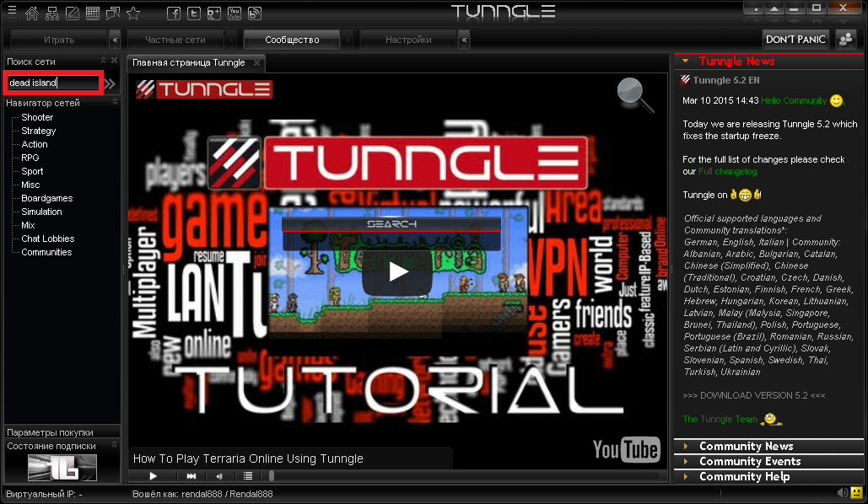Click the friends list icon
Screen dimensions: 868x504
click(x=846, y=40)
